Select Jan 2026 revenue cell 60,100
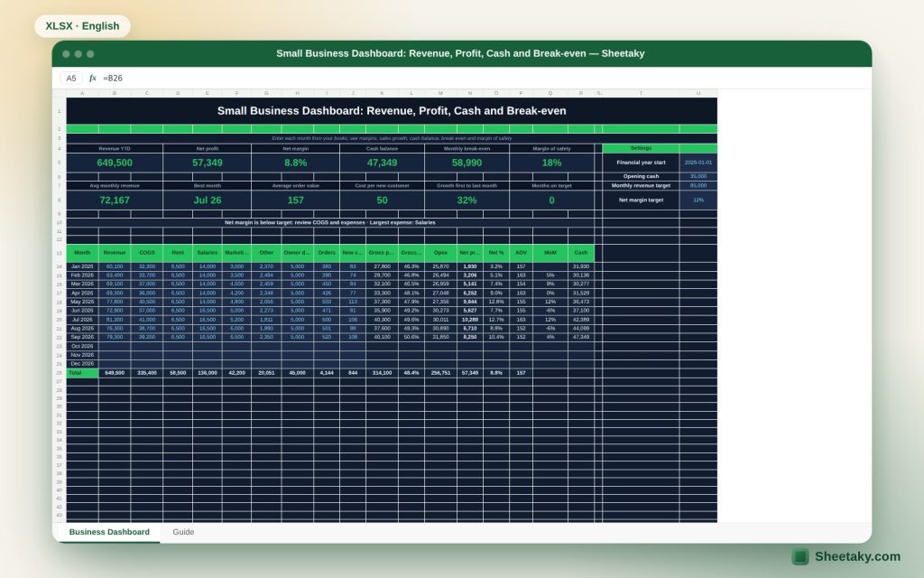Viewport: 924px width, 578px height. [115, 266]
